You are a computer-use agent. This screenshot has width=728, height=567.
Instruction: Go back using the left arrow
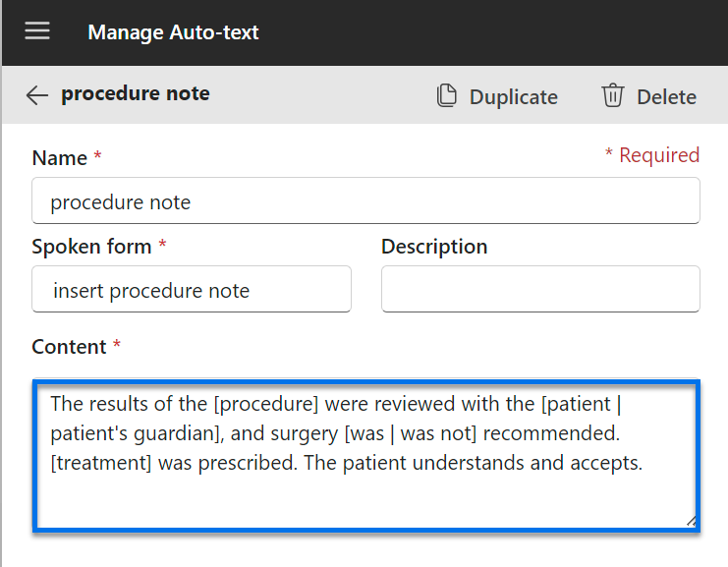pos(37,95)
